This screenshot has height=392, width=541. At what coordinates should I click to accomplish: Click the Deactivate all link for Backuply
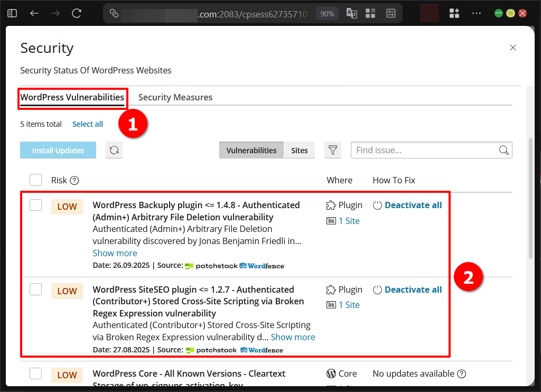point(413,205)
